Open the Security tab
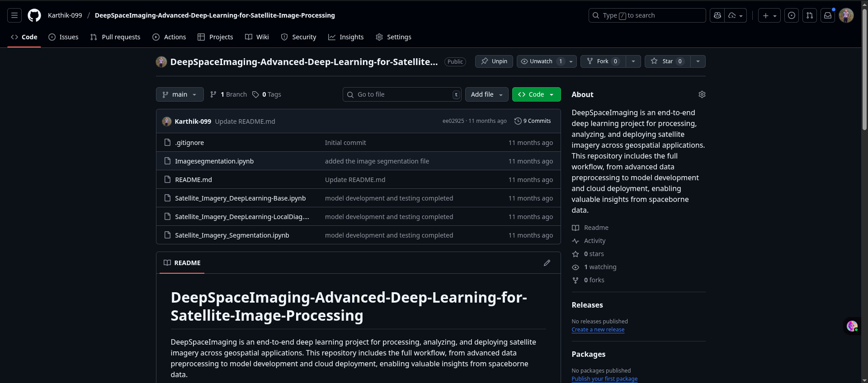 click(298, 37)
